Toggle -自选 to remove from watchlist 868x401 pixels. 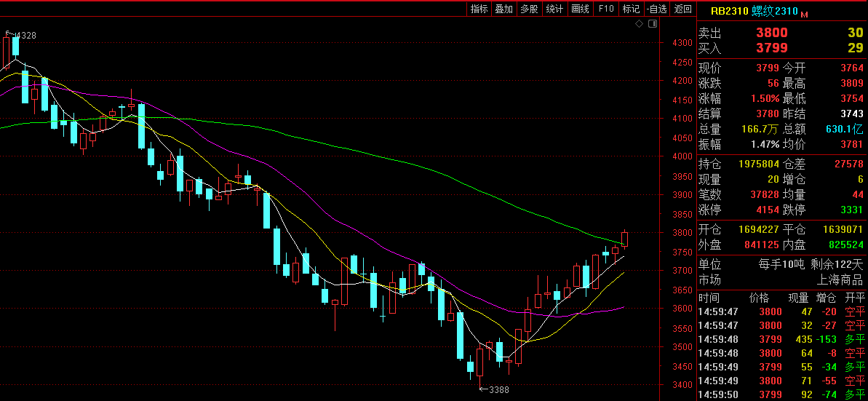click(656, 9)
